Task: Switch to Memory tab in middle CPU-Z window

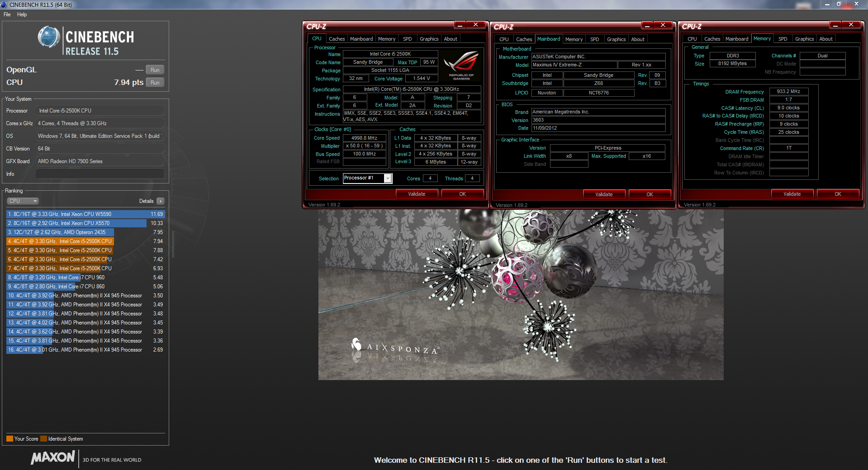Action: 574,39
